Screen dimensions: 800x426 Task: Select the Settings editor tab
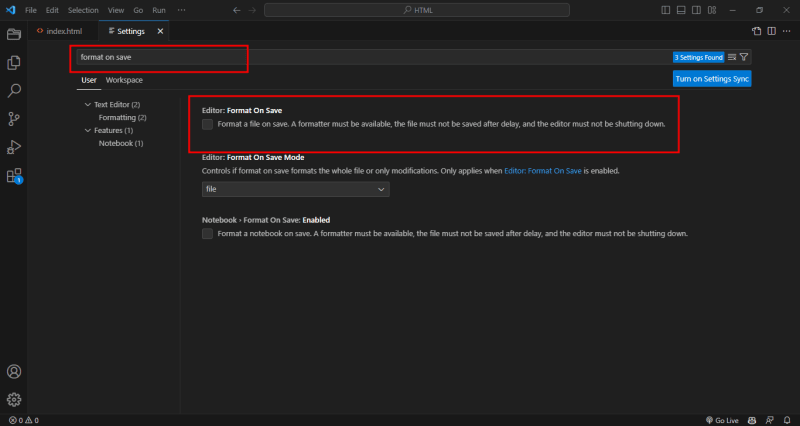134,31
